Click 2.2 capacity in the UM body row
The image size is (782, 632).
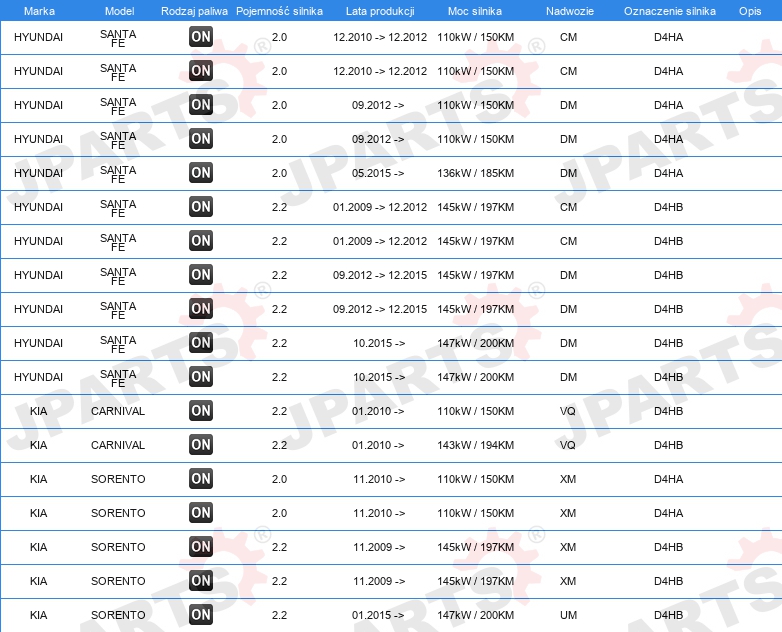(279, 615)
